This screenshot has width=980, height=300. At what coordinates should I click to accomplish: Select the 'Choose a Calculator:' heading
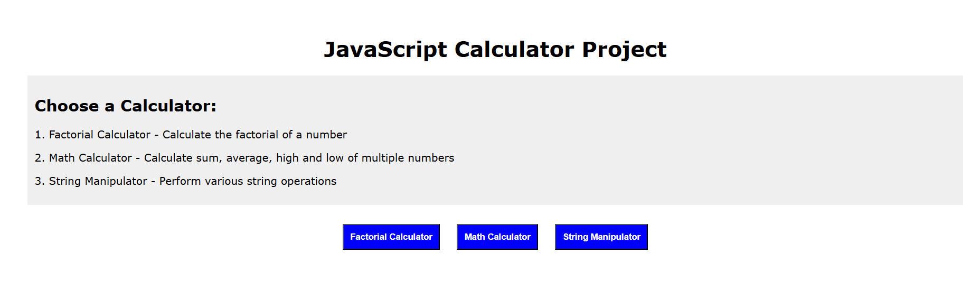(126, 106)
